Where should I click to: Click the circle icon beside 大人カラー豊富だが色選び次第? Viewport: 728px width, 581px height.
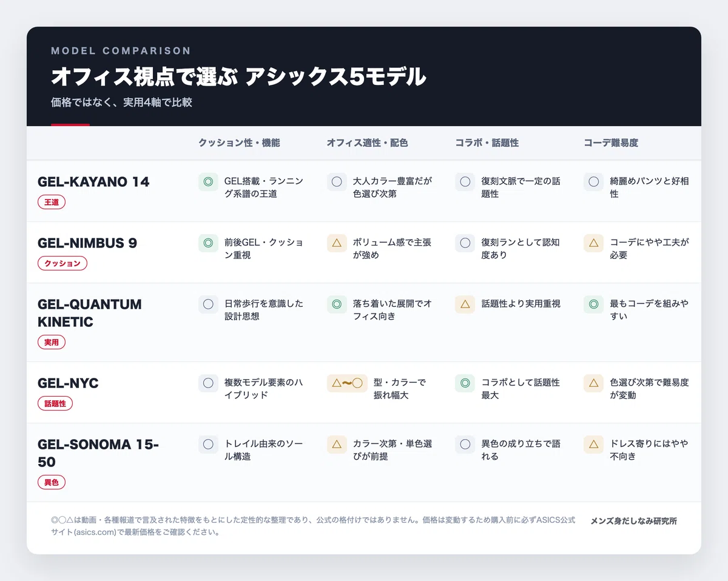[337, 181]
